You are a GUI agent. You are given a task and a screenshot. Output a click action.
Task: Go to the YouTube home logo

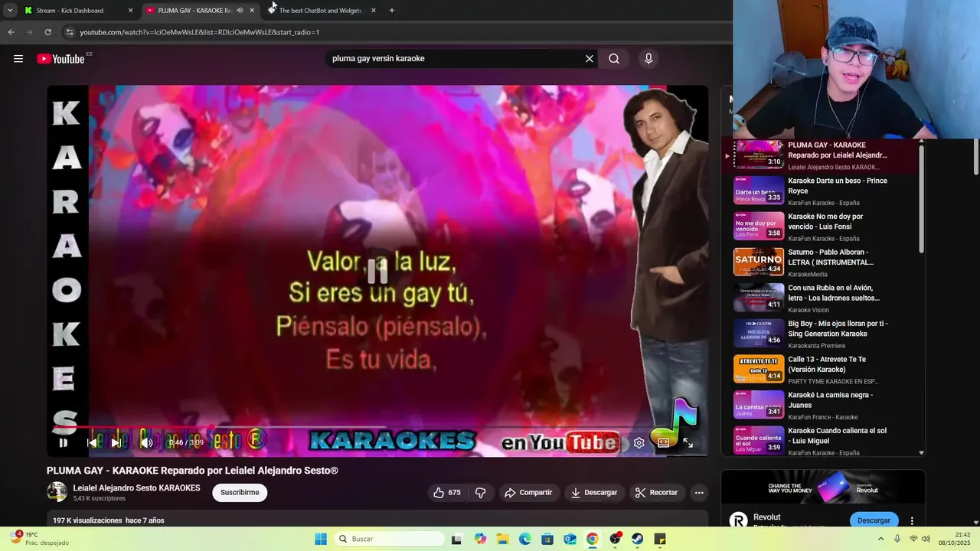[60, 59]
